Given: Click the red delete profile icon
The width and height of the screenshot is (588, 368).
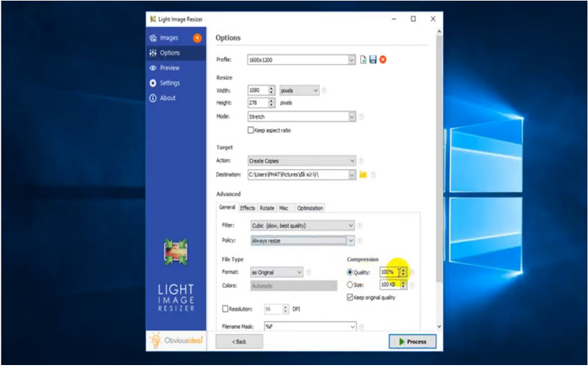Looking at the screenshot, I should point(383,60).
